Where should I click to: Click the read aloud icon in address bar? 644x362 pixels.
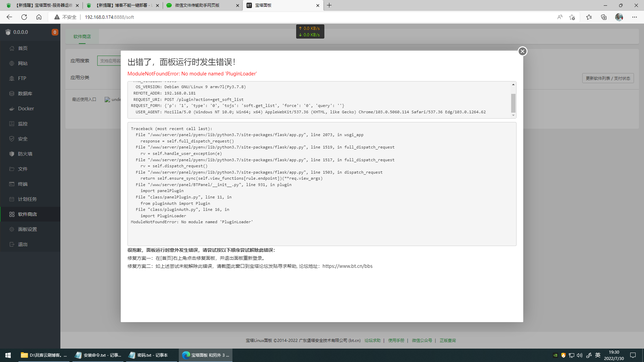point(559,17)
